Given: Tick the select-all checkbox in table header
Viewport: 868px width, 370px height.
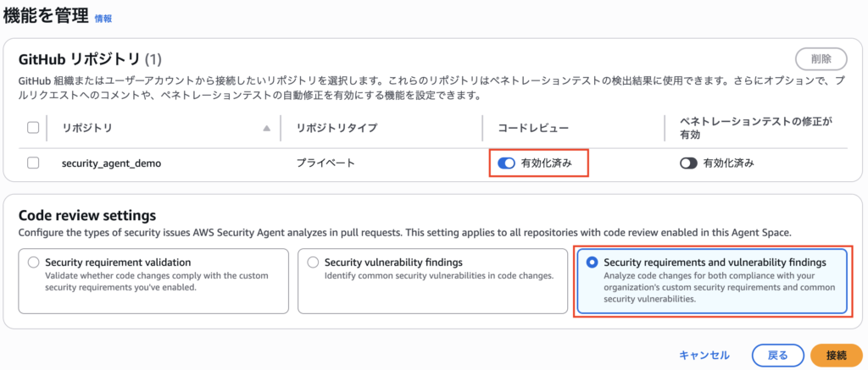Looking at the screenshot, I should pyautogui.click(x=34, y=128).
